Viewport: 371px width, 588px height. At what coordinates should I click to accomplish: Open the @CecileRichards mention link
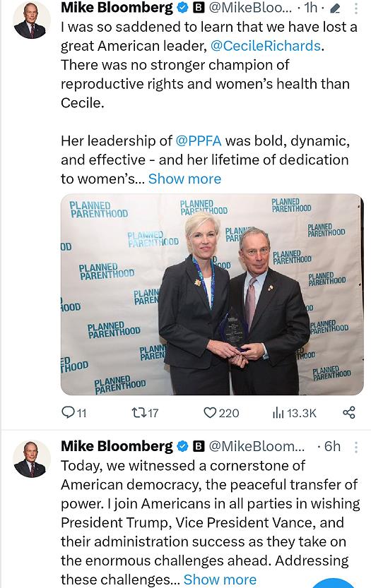pos(266,46)
